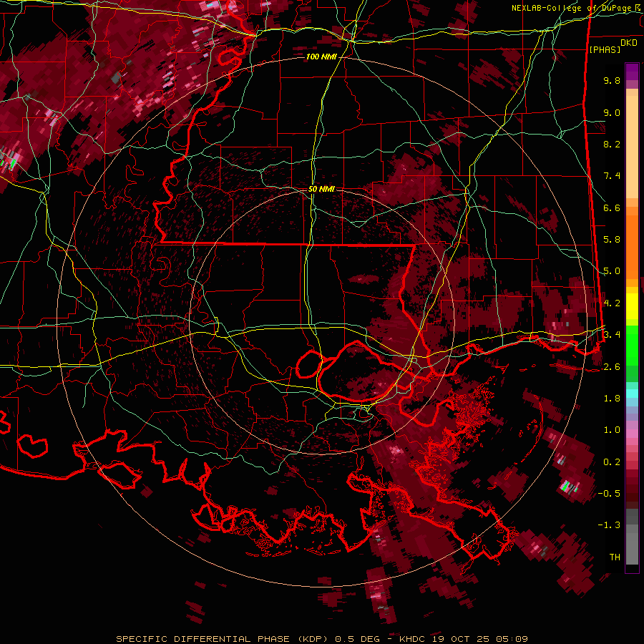Click the NEXLAB-College of DuPage watermark text

[577, 8]
